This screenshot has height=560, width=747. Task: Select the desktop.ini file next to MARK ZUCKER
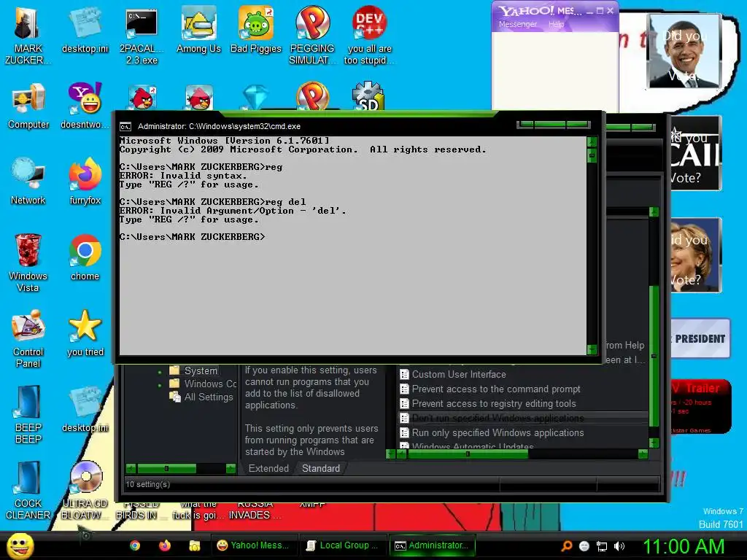pos(85,31)
